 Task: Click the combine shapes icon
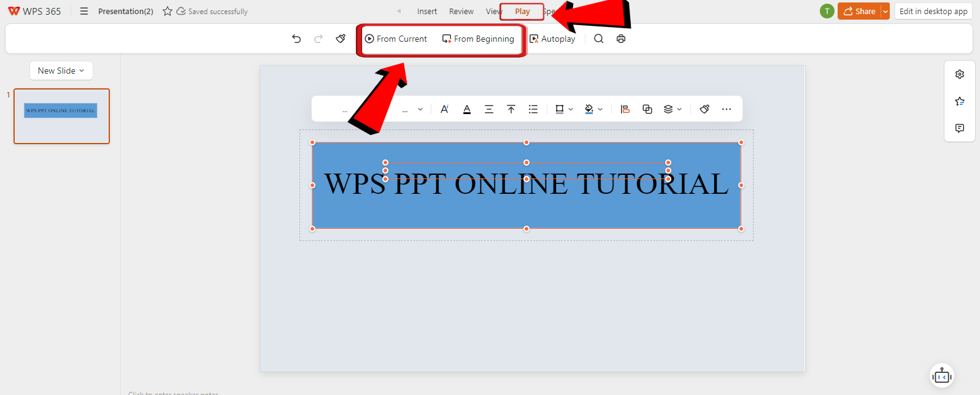click(647, 109)
